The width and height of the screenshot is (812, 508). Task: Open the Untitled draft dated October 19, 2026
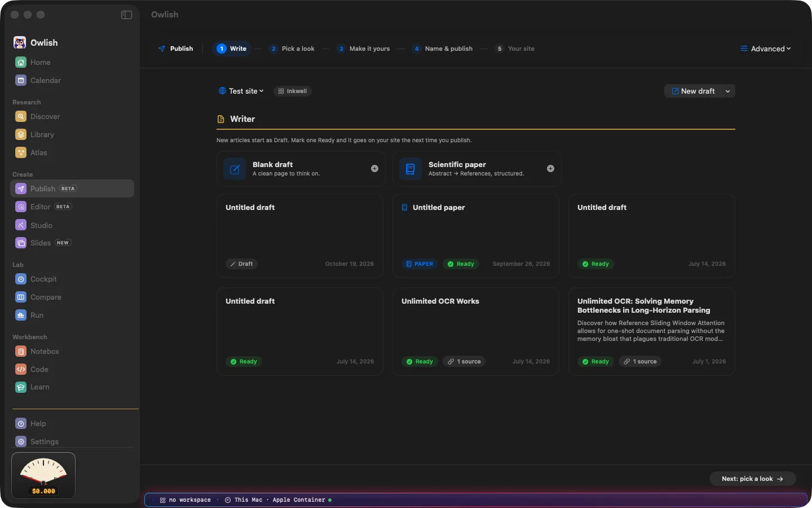click(300, 236)
